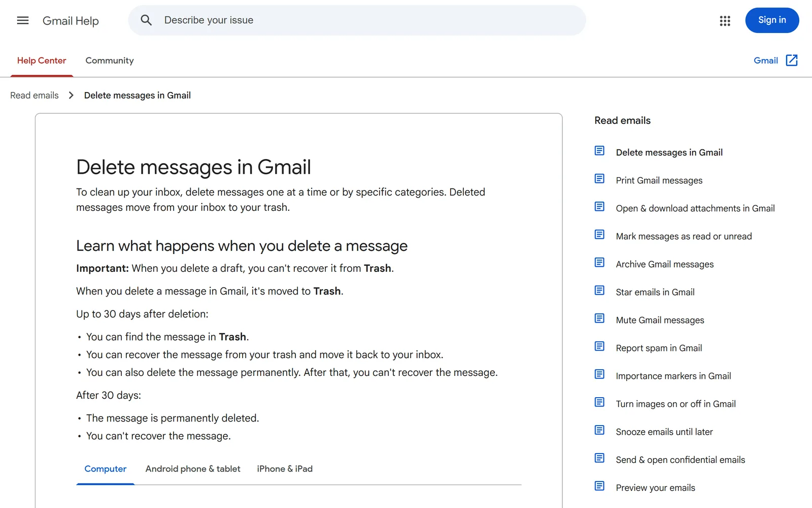Click the search magnifier icon
The width and height of the screenshot is (812, 508).
tap(146, 20)
